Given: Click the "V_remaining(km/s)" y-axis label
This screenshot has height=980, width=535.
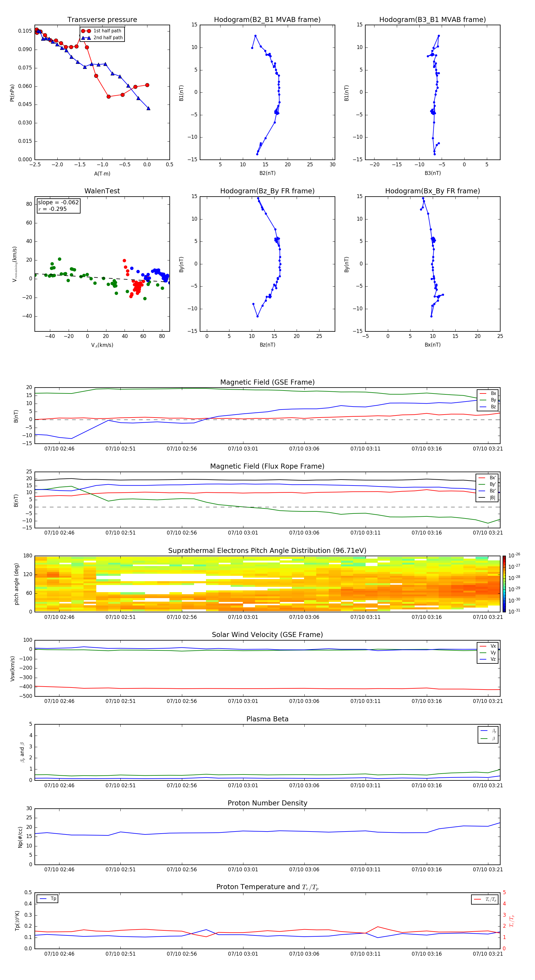Looking at the screenshot, I should coord(15,264).
